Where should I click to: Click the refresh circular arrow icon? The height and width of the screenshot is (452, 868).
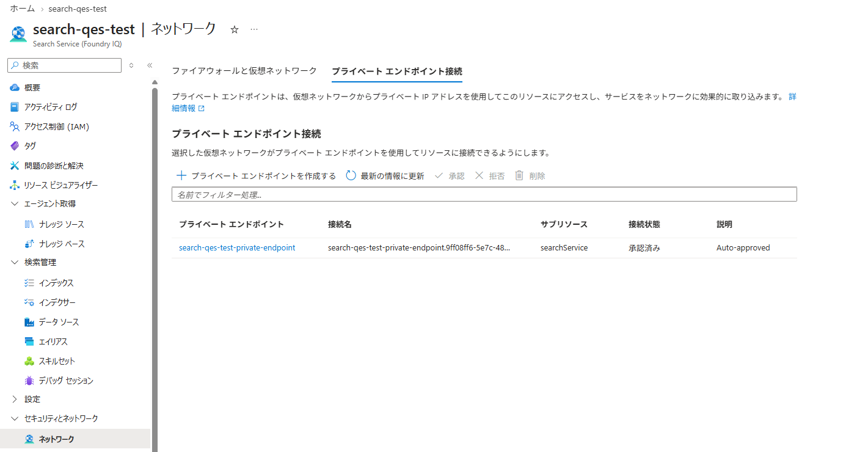click(351, 176)
